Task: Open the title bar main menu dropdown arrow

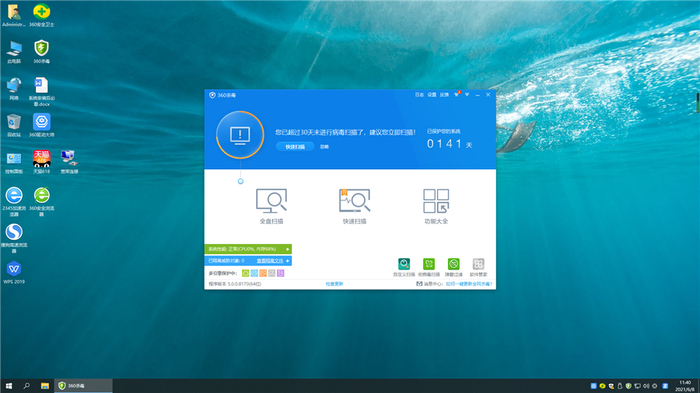Action: (x=467, y=95)
